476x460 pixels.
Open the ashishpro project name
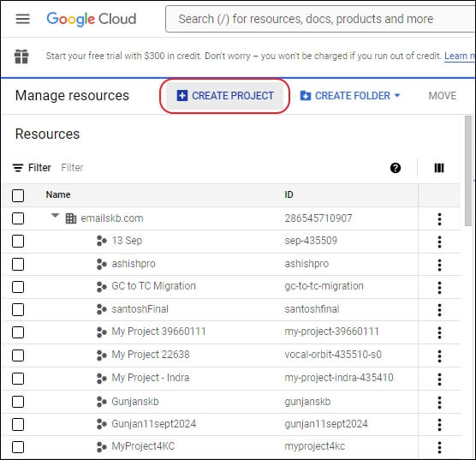134,264
